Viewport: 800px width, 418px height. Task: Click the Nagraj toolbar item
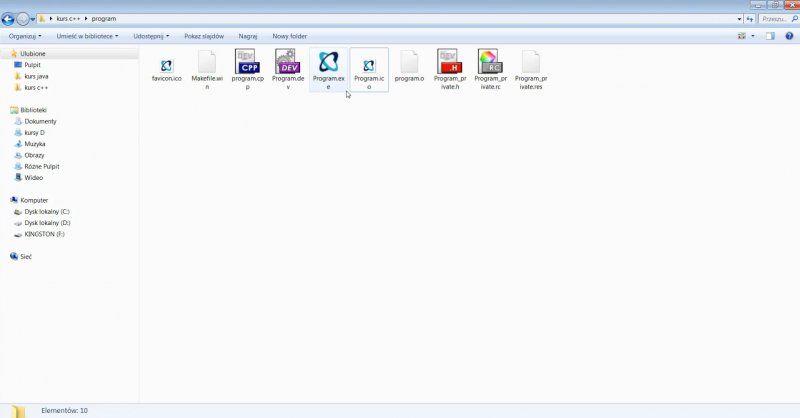tap(248, 36)
